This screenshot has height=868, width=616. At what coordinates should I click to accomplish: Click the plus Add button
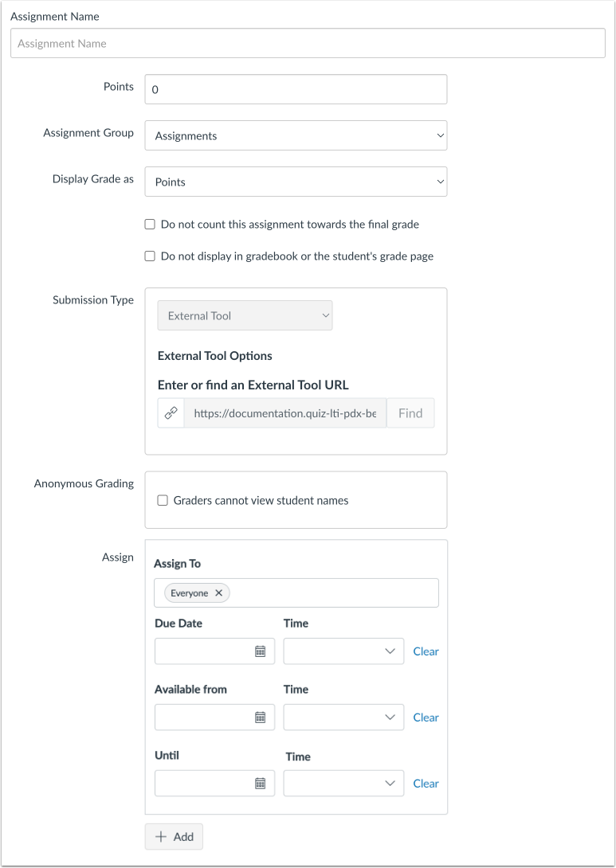[x=174, y=837]
